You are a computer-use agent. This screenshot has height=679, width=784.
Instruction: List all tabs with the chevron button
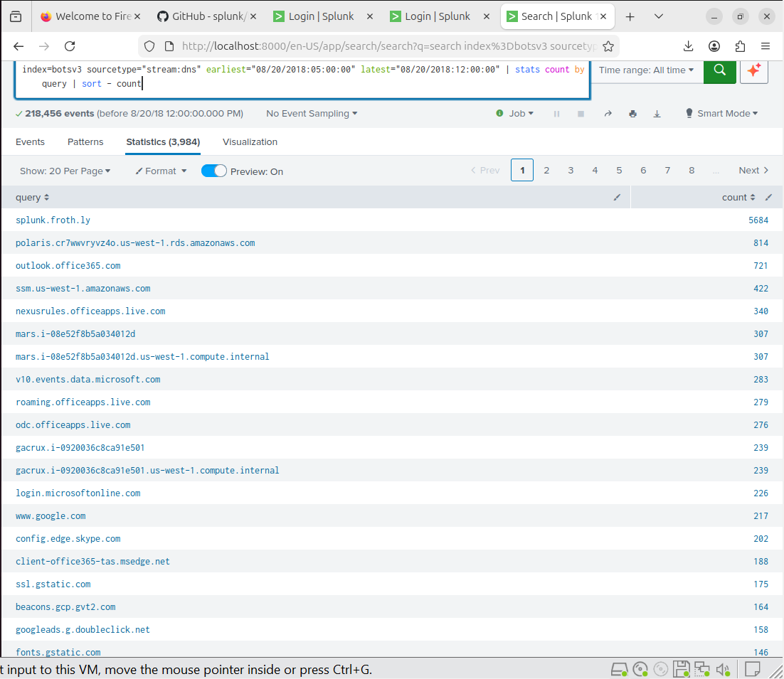pyautogui.click(x=659, y=16)
